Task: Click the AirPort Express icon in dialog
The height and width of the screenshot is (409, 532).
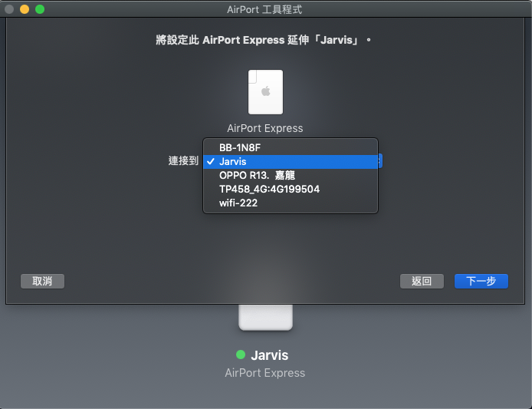Action: tap(265, 92)
